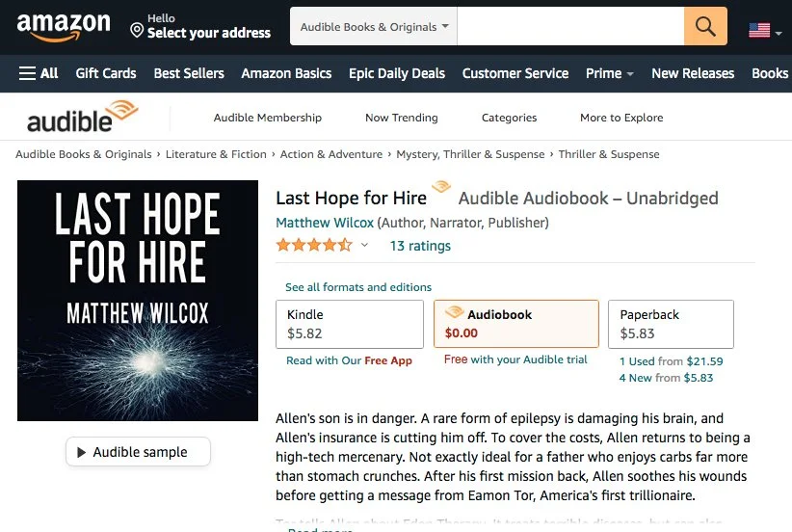Image resolution: width=792 pixels, height=532 pixels.
Task: View the 13 ratings
Action: click(420, 246)
